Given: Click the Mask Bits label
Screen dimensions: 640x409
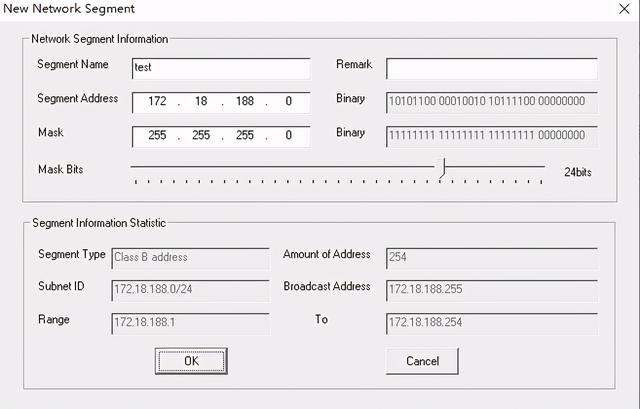Looking at the screenshot, I should [60, 169].
